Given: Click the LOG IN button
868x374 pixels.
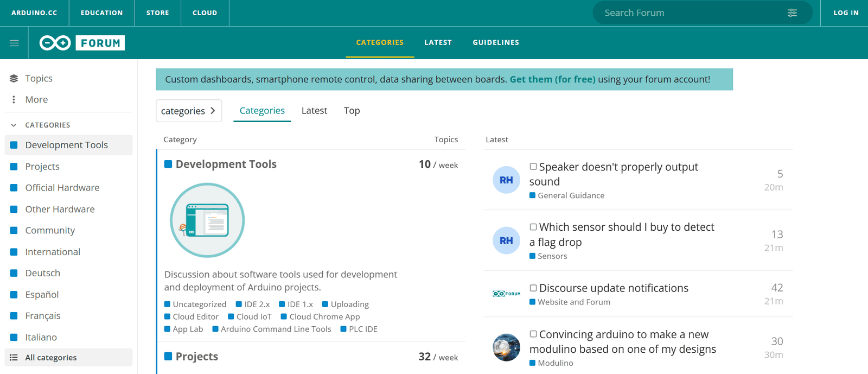Looking at the screenshot, I should [846, 13].
